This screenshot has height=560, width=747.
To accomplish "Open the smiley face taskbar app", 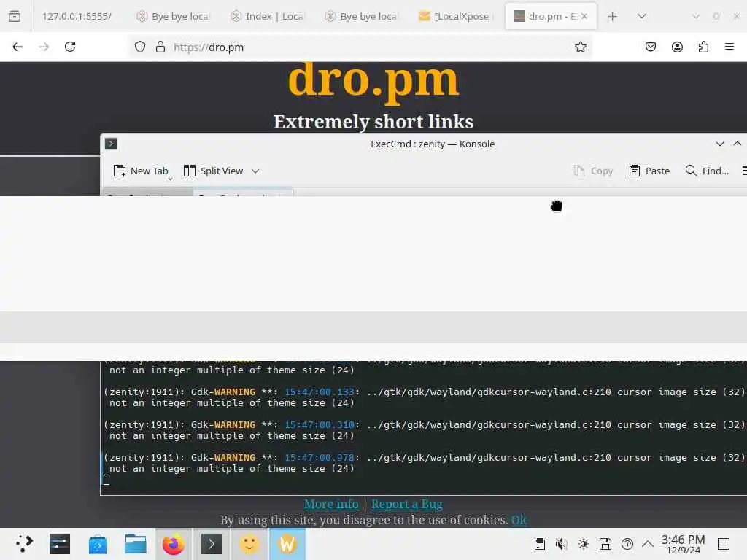I will coord(249,544).
